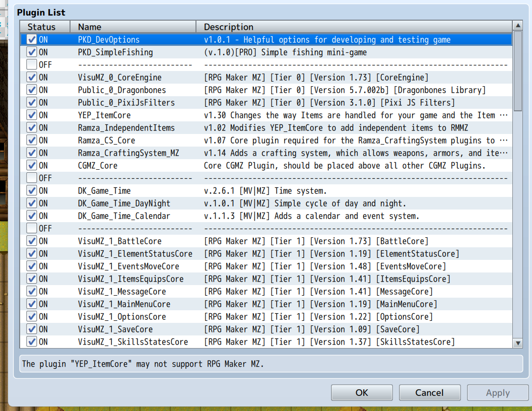Select the VisuMZ_1_MessageCore plugin name
Image resolution: width=532 pixels, height=411 pixels.
(x=122, y=291)
